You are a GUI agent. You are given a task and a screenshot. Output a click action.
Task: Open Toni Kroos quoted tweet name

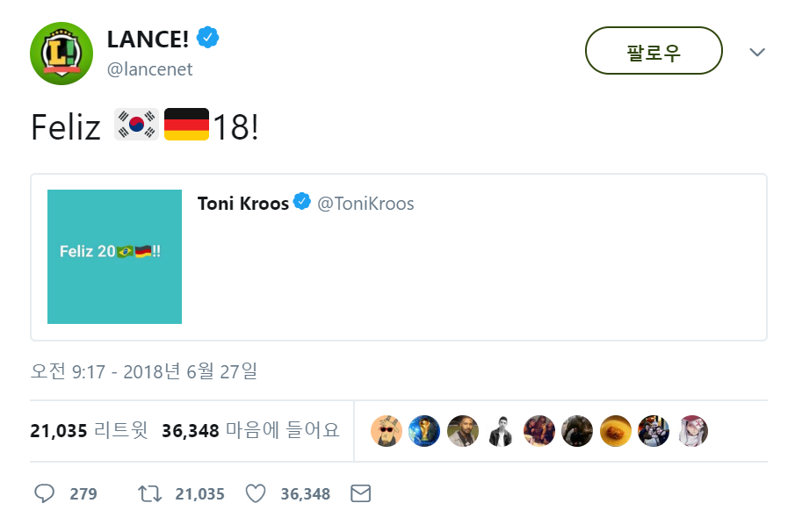[243, 204]
